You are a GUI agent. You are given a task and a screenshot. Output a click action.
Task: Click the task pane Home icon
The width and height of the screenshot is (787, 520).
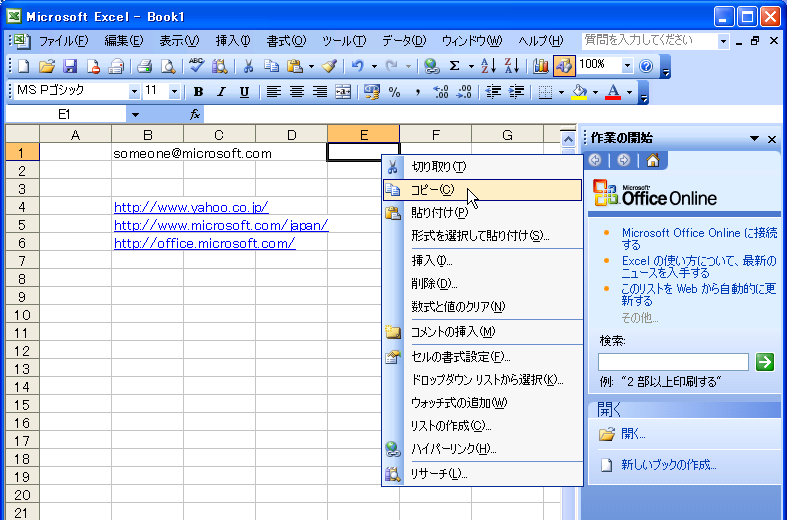pyautogui.click(x=652, y=160)
